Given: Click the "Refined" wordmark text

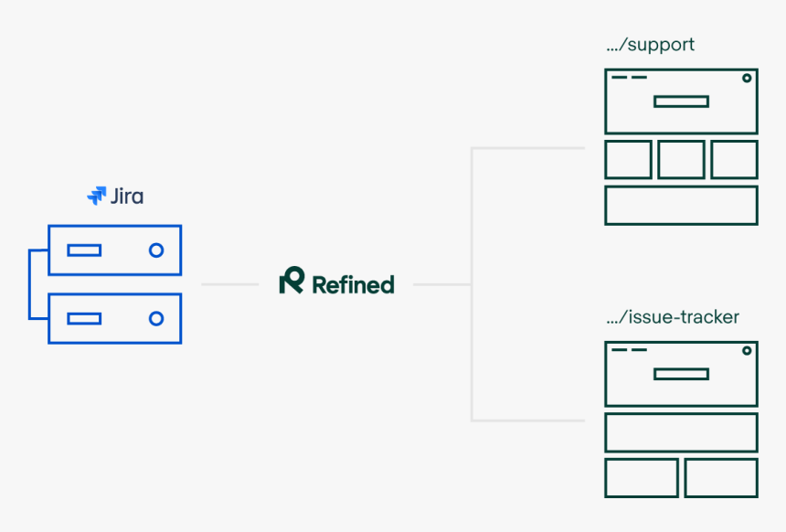Looking at the screenshot, I should (353, 284).
